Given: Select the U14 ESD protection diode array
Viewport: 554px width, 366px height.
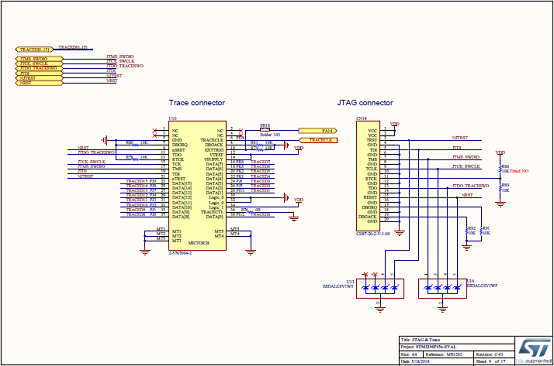Looking at the screenshot, I should 442,289.
